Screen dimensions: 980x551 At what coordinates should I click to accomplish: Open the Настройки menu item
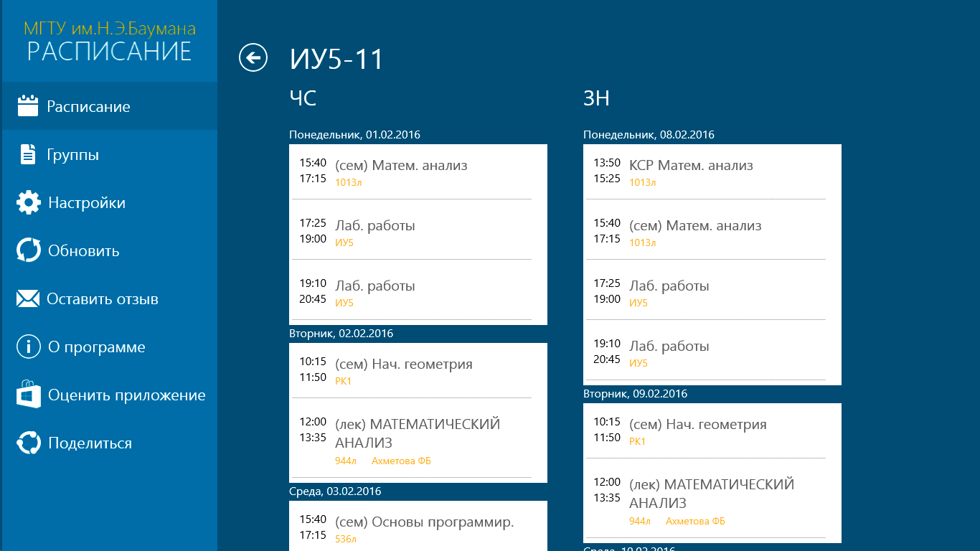click(109, 202)
